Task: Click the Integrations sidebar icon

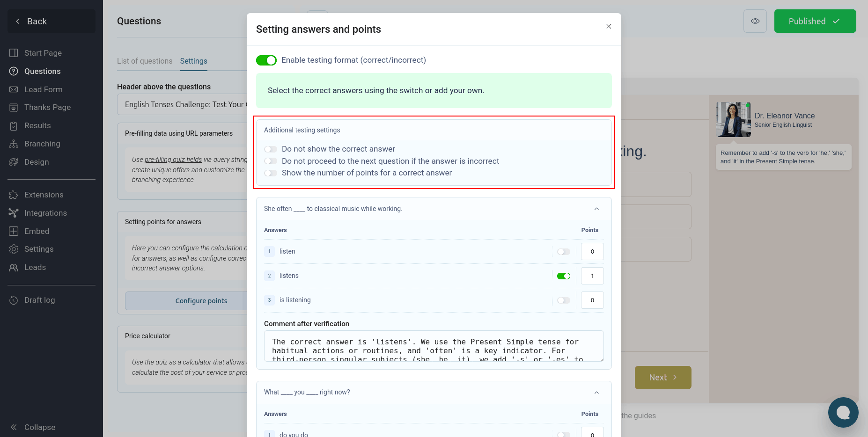Action: click(x=14, y=213)
